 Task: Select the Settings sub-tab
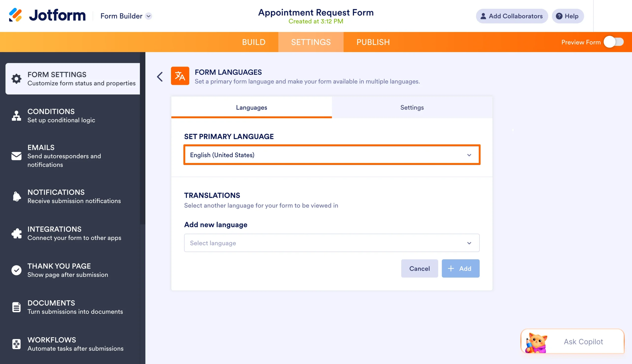tap(412, 107)
